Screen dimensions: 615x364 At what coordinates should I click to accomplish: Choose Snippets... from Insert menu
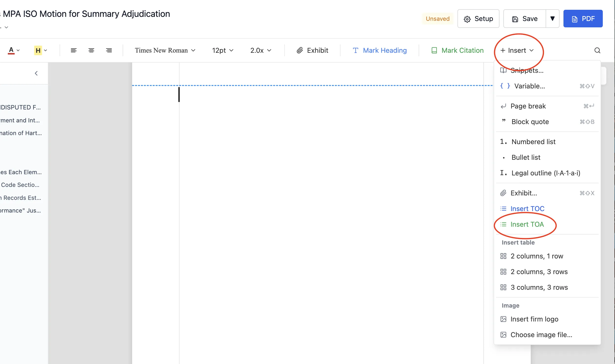(547, 70)
